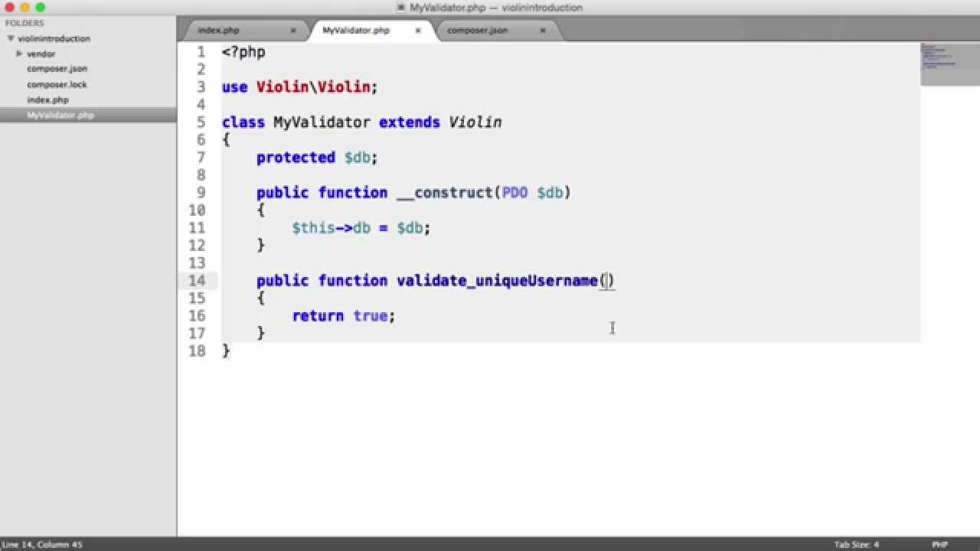Viewport: 980px width, 551px height.
Task: Open the Tab Size: 4 setting
Action: (x=857, y=544)
